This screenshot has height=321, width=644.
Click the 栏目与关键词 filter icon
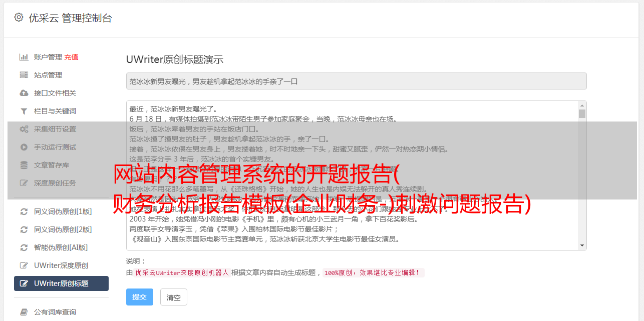[x=24, y=111]
